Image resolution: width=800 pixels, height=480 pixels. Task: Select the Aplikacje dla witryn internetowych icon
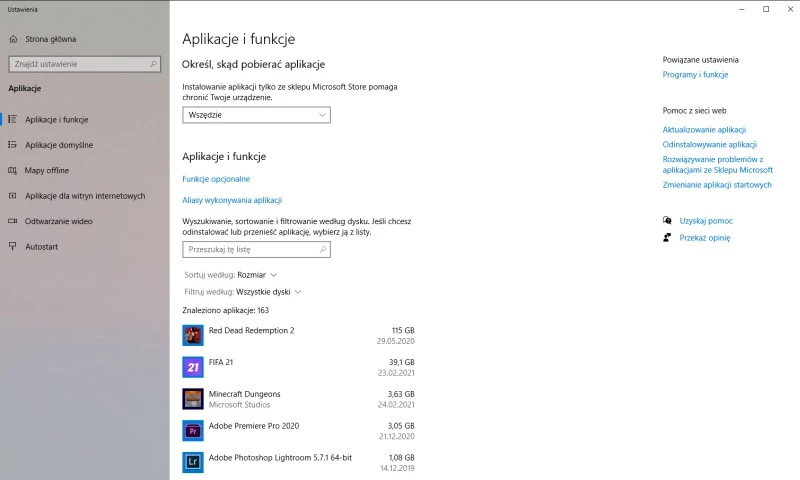coord(13,196)
